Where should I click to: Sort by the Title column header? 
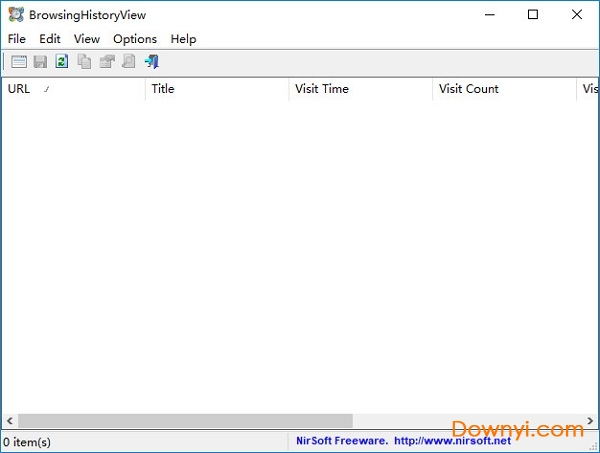(217, 89)
